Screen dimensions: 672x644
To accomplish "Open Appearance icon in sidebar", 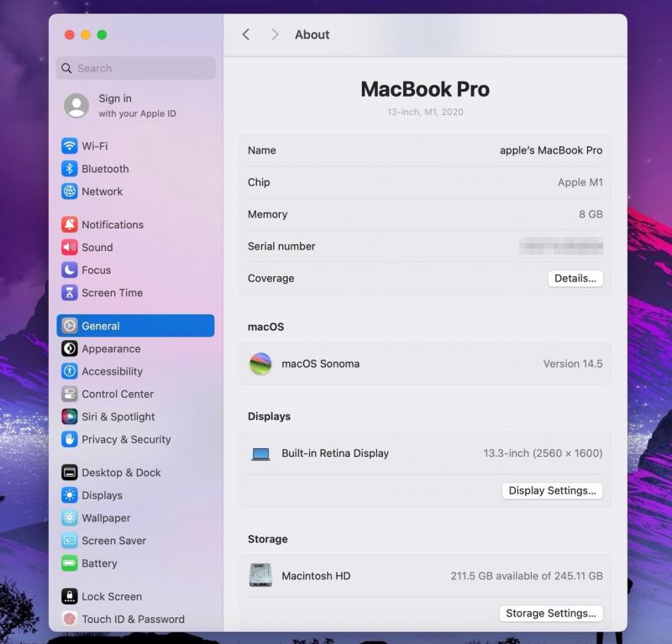I will pyautogui.click(x=70, y=348).
